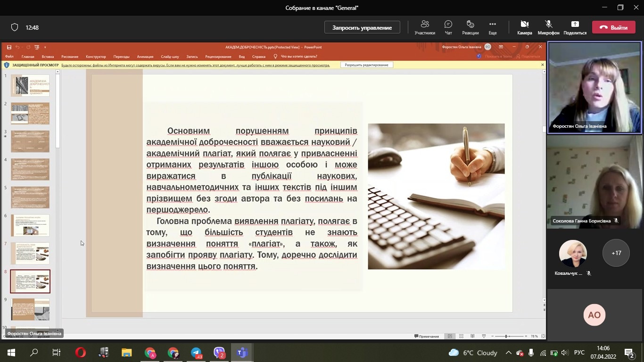Close the protected view warning bar
This screenshot has width=644, height=362.
point(543,65)
